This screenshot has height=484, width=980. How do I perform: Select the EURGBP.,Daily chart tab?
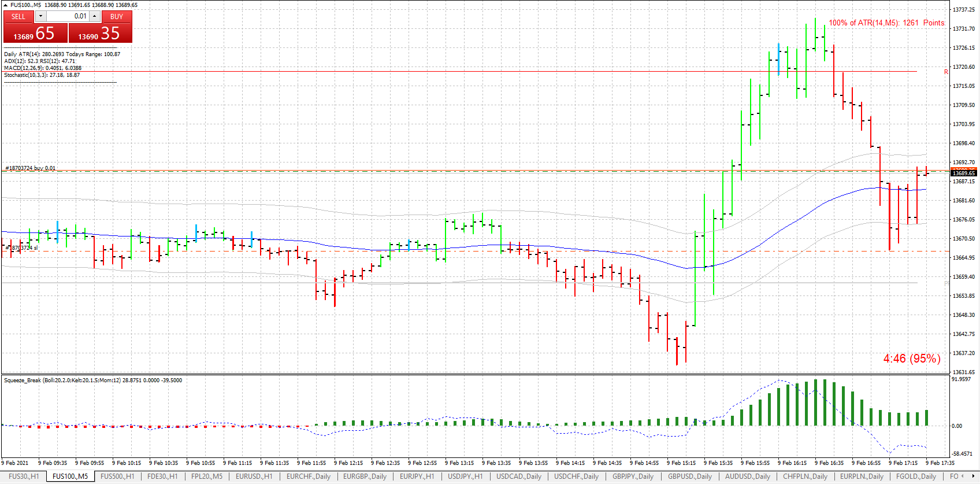pos(365,476)
